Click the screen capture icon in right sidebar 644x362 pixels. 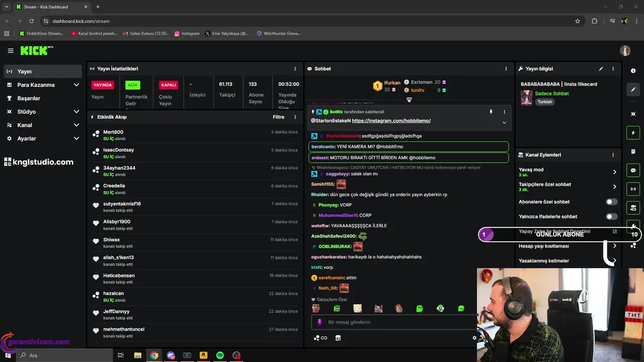pos(633,114)
